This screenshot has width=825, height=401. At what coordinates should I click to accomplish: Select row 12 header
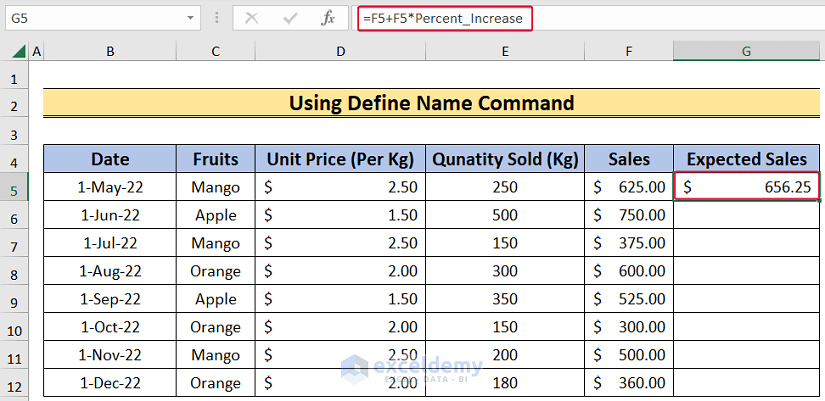[14, 383]
